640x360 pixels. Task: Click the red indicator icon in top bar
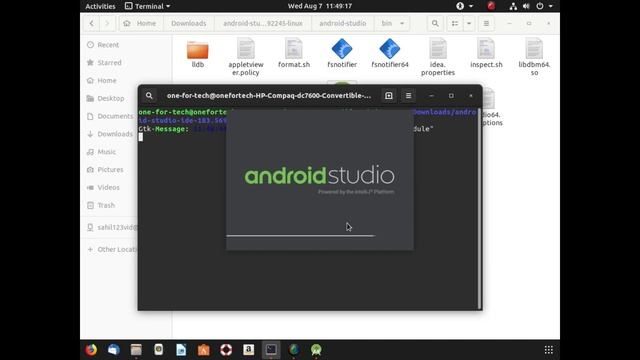pyautogui.click(x=491, y=6)
